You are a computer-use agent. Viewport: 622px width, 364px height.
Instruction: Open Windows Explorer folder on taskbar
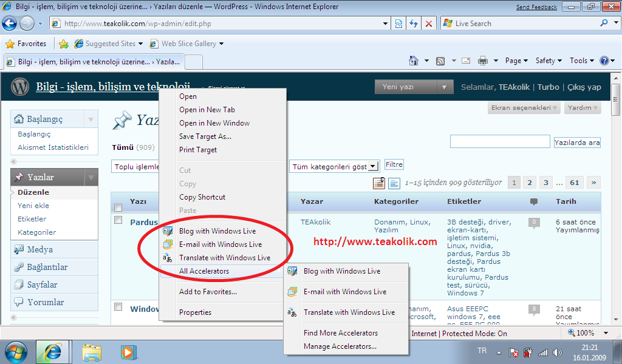[x=92, y=352]
